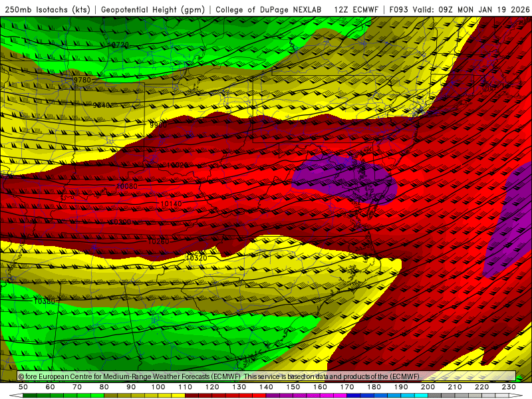Click the purple jet streak core over Chesapeake Bay
Image resolution: width=532 pixels, height=399 pixels.
344,179
